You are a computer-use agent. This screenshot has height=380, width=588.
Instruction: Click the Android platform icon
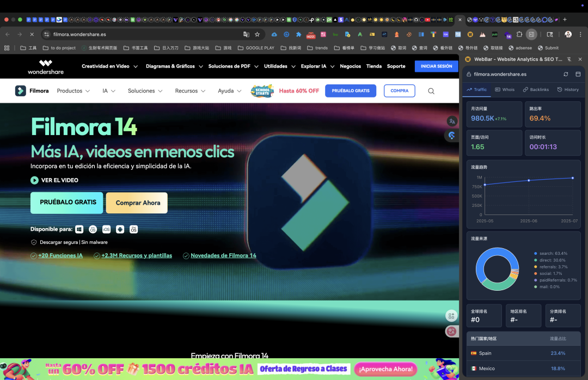click(120, 229)
